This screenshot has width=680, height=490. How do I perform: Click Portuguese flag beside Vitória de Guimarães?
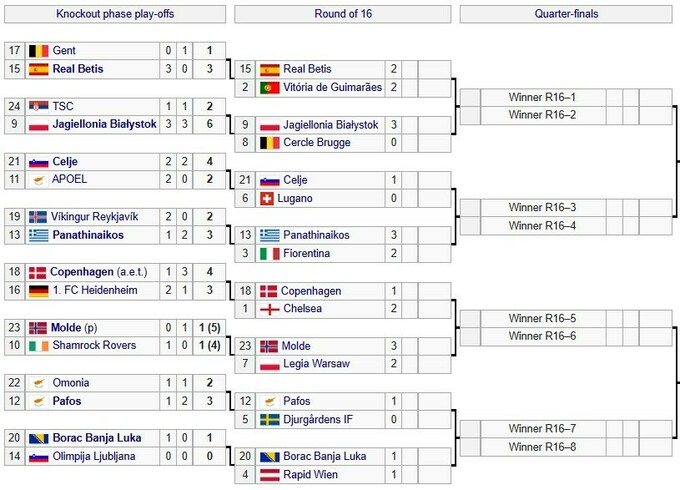click(269, 88)
